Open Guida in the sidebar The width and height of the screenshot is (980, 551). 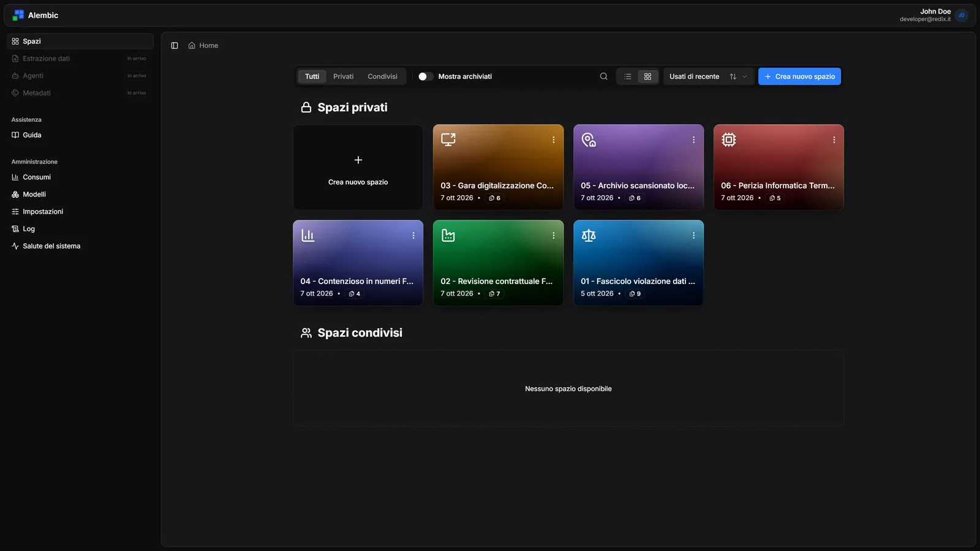(x=80, y=135)
